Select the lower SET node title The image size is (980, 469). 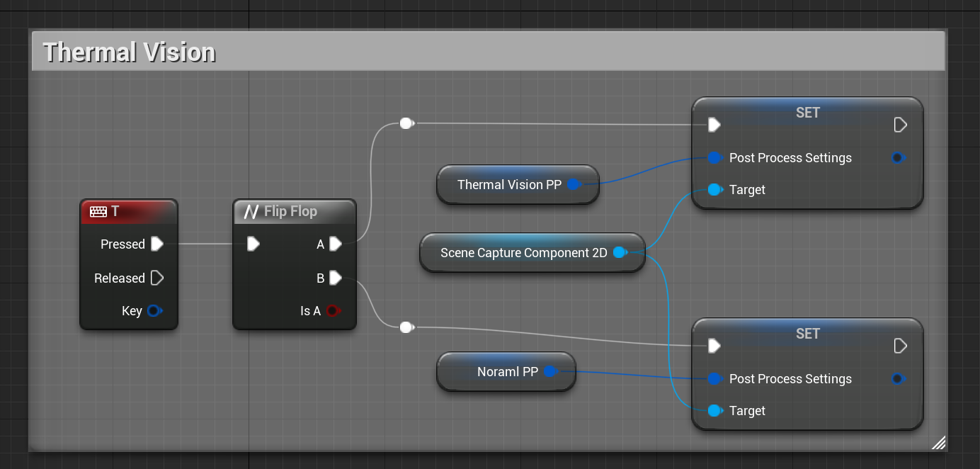click(x=807, y=334)
